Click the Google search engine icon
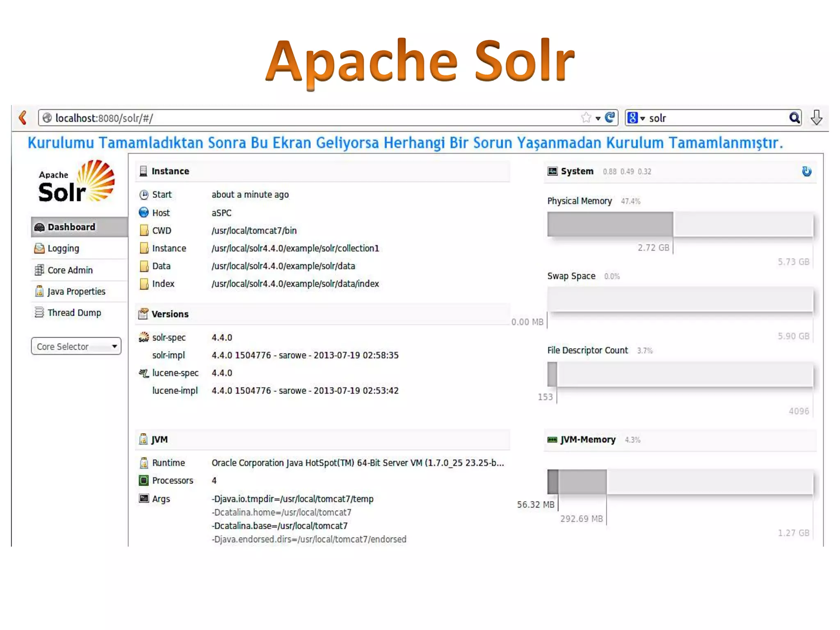Image resolution: width=840 pixels, height=630 pixels. [632, 118]
